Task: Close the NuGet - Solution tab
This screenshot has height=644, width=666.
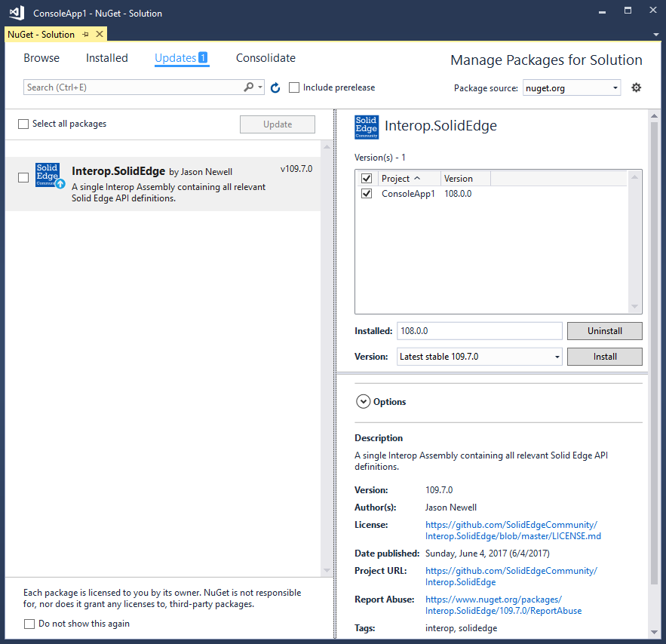Action: tap(100, 34)
